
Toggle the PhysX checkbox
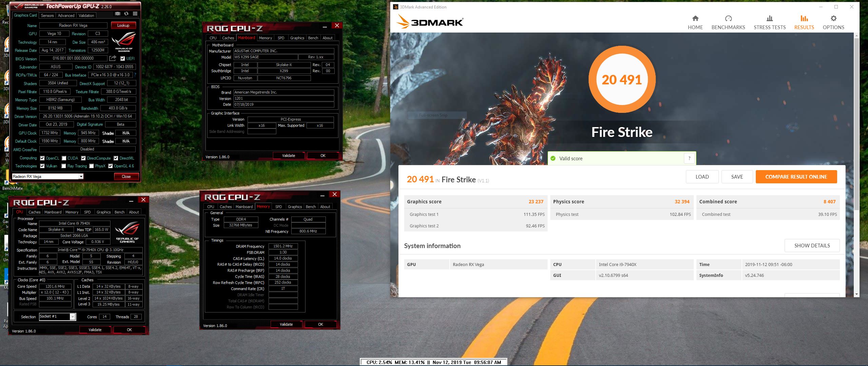click(92, 166)
